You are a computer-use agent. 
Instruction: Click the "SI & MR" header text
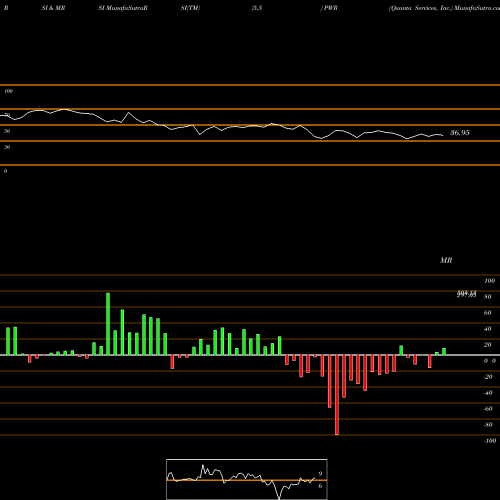(53, 8)
